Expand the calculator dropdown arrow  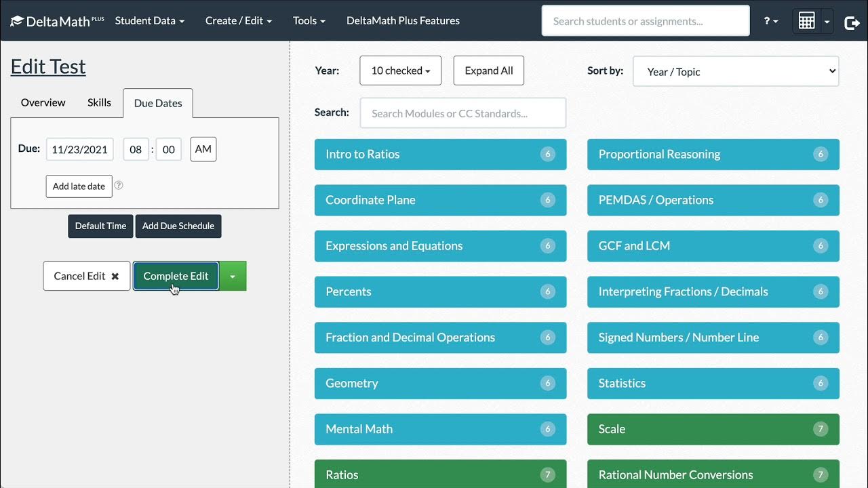coord(827,21)
